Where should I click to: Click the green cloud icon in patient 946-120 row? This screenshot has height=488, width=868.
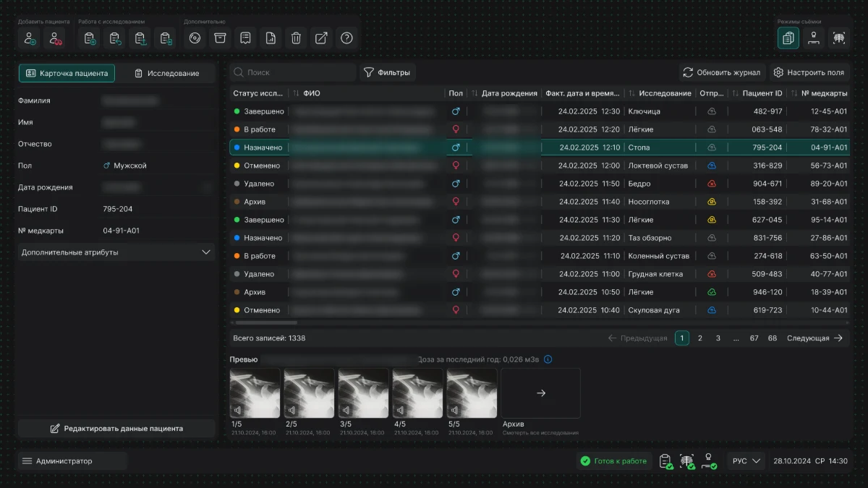[x=712, y=292]
